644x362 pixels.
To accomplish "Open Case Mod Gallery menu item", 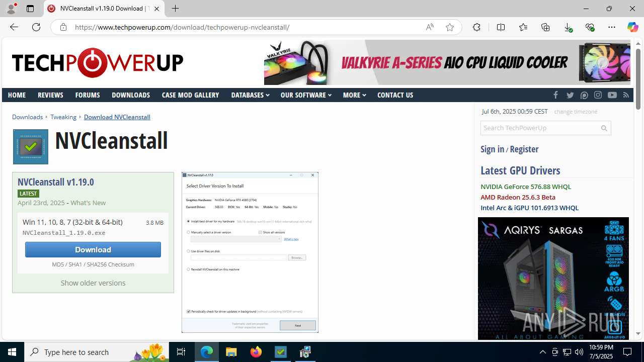I will click(x=190, y=95).
